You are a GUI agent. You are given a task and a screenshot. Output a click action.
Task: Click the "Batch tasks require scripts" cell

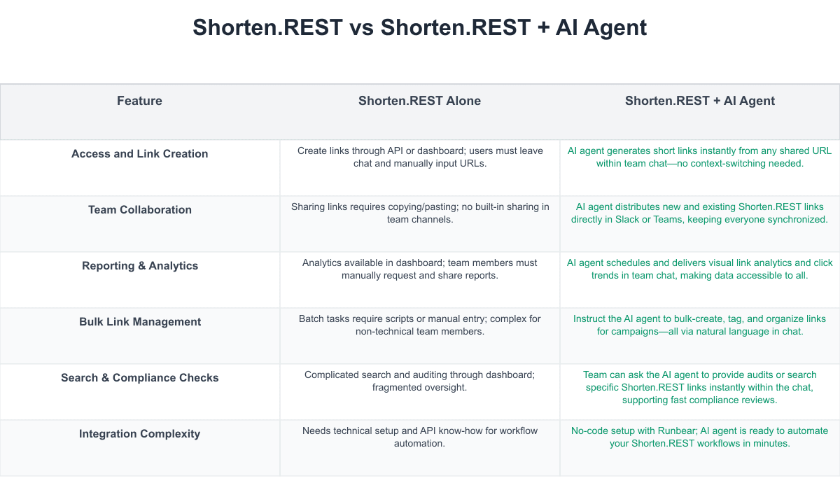[420, 325]
